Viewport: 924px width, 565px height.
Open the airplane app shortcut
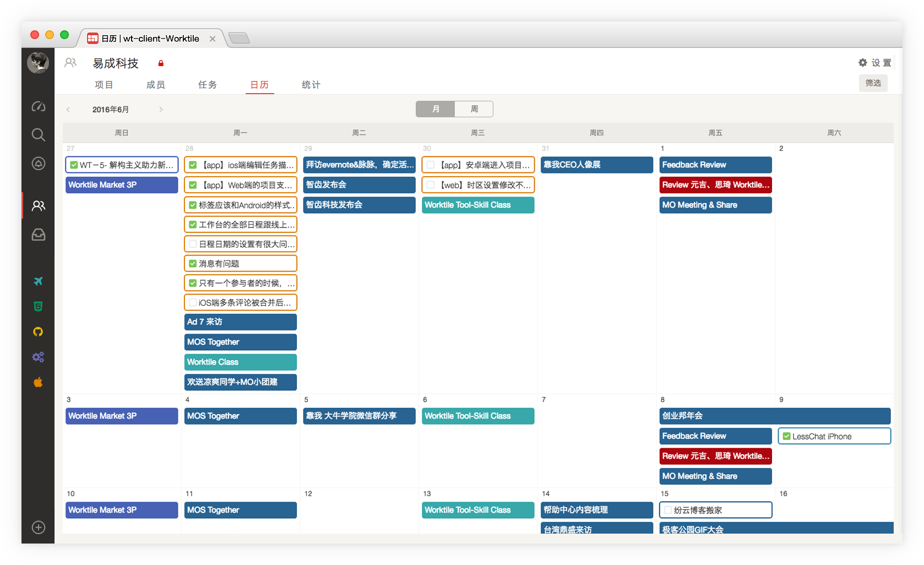(x=38, y=281)
